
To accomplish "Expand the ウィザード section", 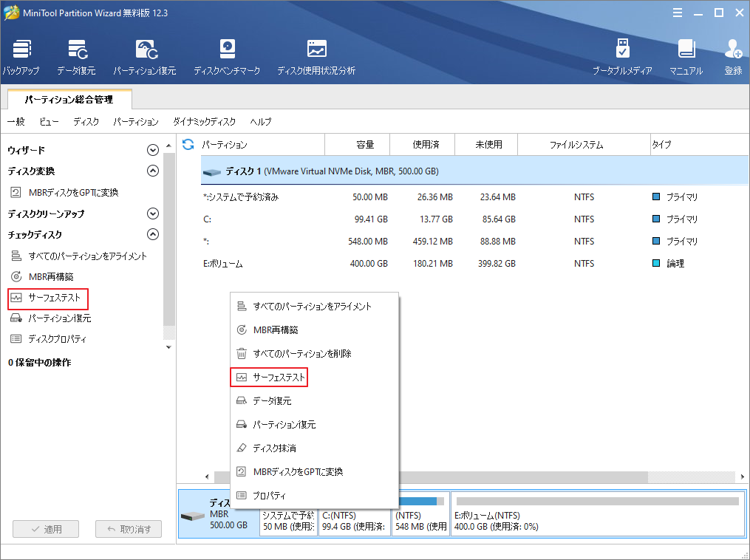I will (x=153, y=150).
